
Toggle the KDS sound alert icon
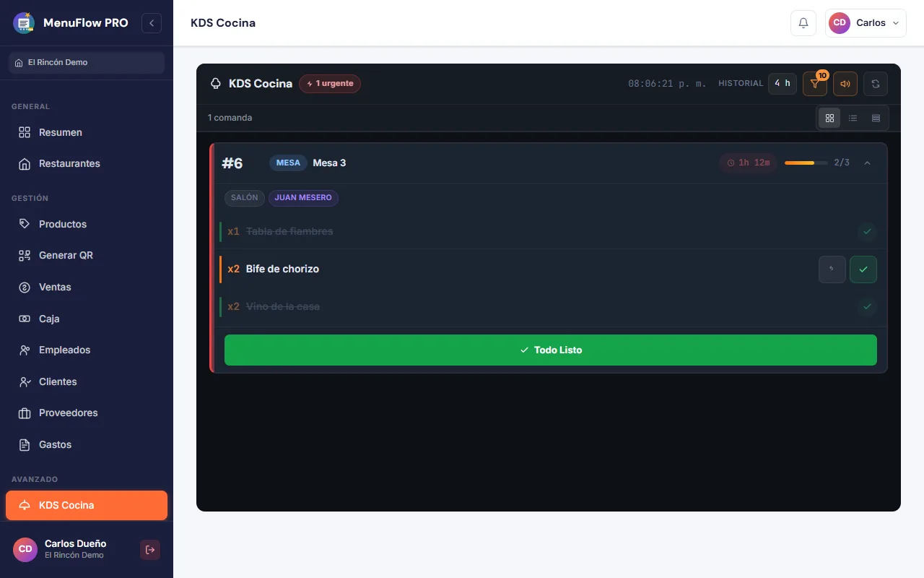pos(845,84)
